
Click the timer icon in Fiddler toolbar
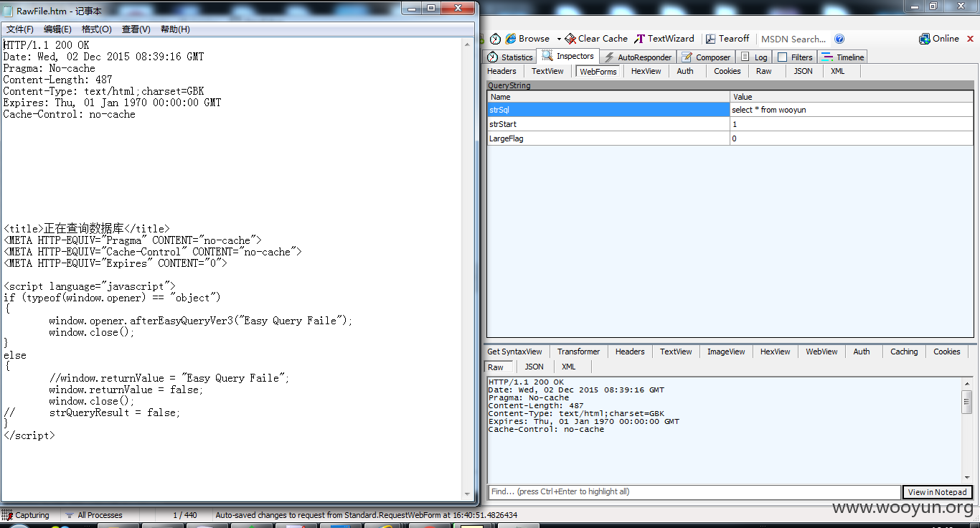pyautogui.click(x=495, y=39)
